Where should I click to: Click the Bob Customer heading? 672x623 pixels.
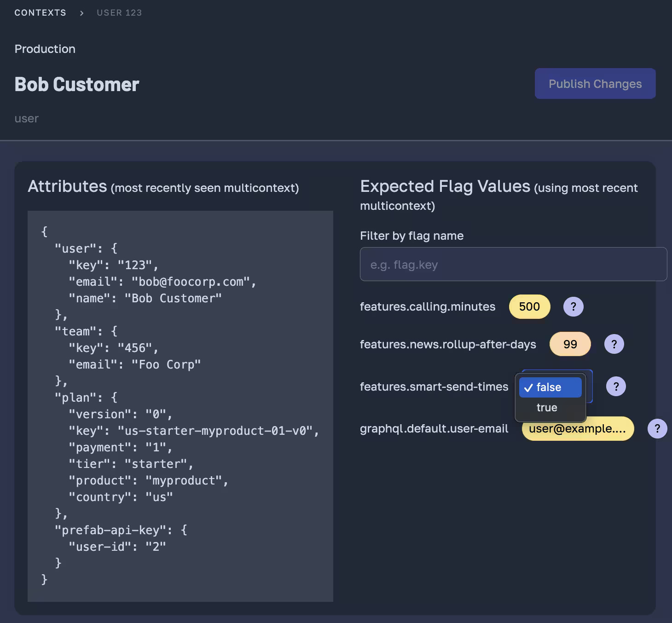click(77, 84)
